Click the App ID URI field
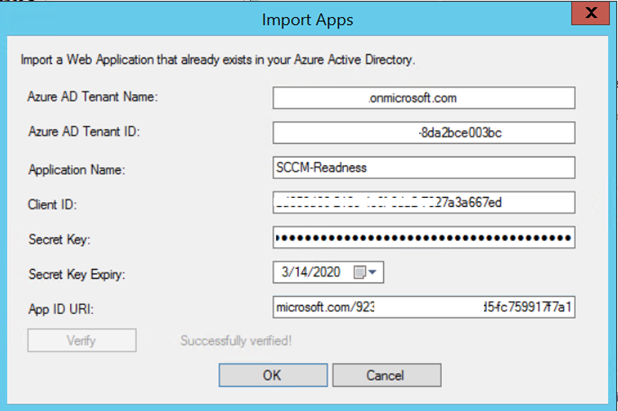The height and width of the screenshot is (411, 618). (x=424, y=307)
